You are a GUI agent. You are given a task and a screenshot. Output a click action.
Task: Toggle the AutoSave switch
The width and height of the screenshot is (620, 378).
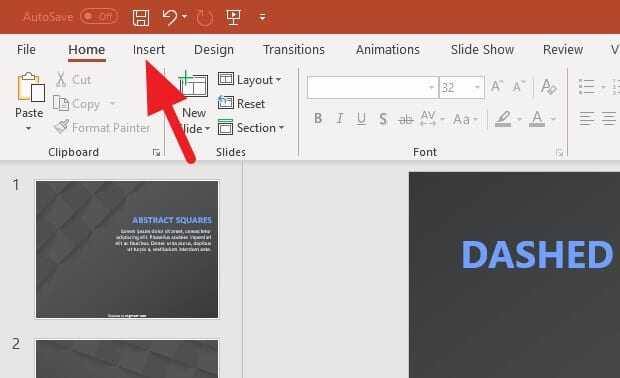click(x=99, y=17)
